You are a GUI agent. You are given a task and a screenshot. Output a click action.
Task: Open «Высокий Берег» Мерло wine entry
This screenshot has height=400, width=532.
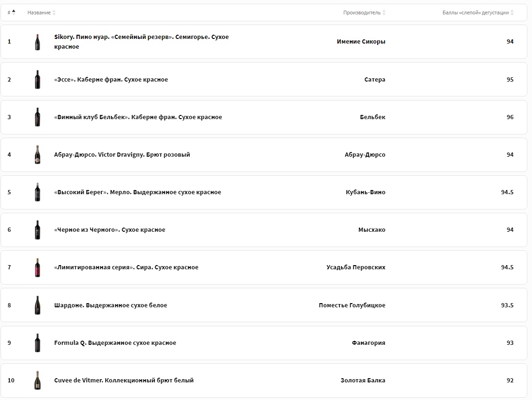(x=137, y=192)
